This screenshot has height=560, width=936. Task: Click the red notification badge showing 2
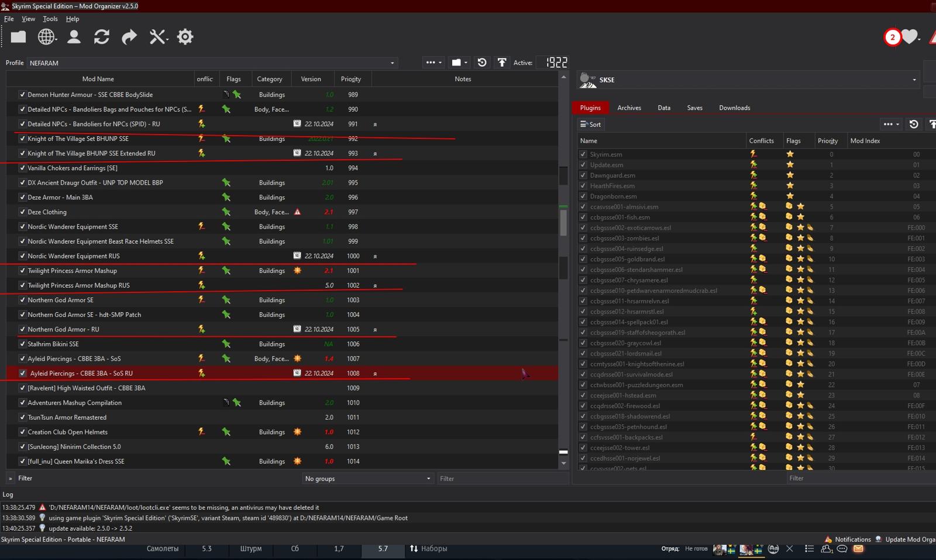click(892, 37)
